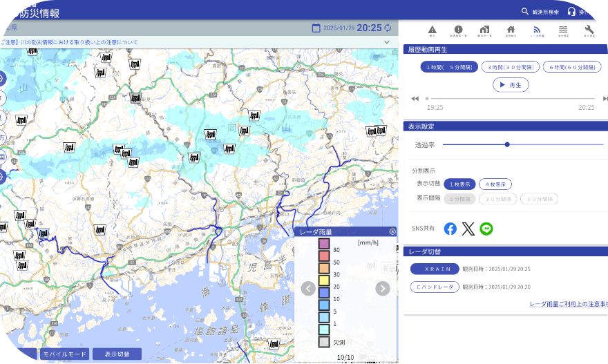Choose the 5分間隔 display interval
608x364 pixels.
pos(459,199)
